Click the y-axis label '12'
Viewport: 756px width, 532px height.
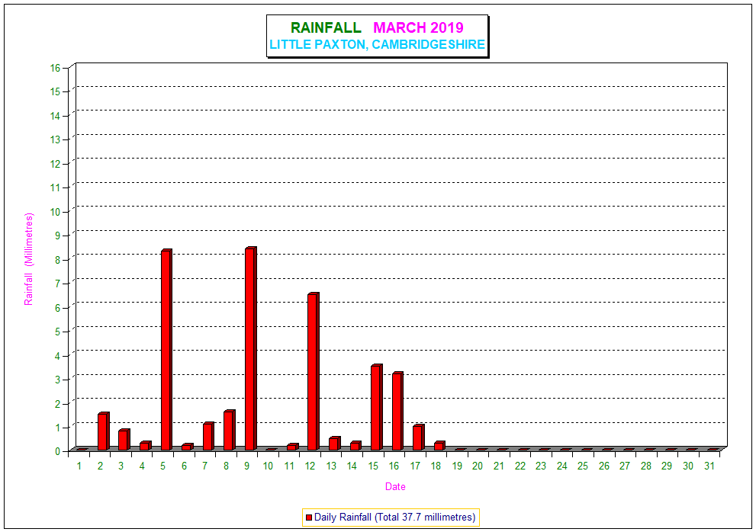click(x=56, y=164)
